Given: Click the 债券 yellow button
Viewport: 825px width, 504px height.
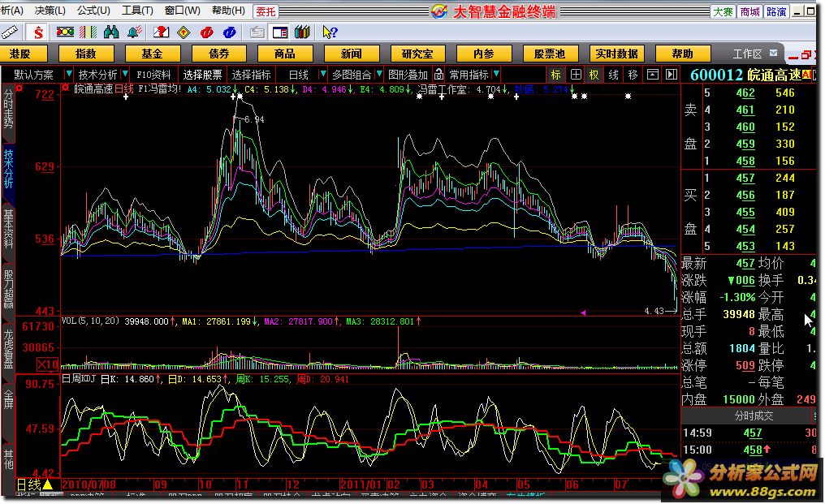Looking at the screenshot, I should click(219, 54).
